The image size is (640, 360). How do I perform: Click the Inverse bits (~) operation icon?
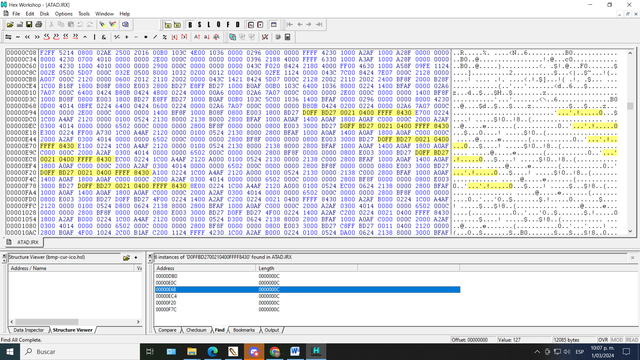pyautogui.click(x=18, y=37)
